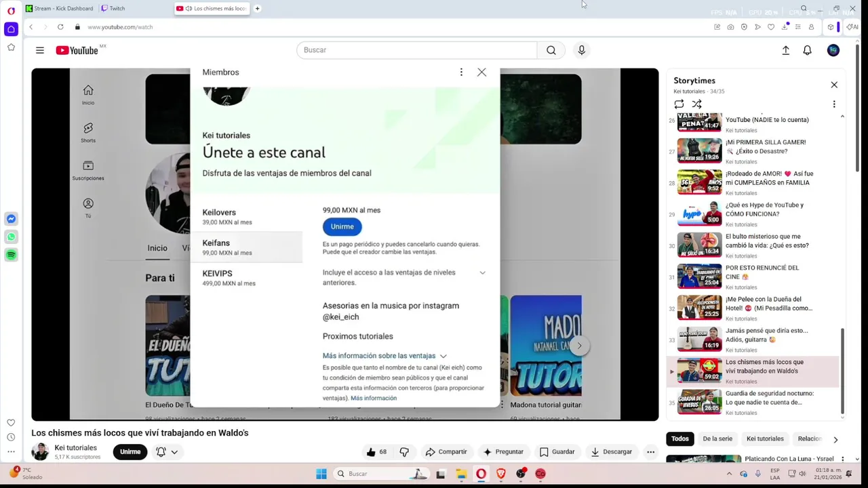The height and width of the screenshot is (488, 868).
Task: Open the Storytimes playlist options menu
Action: [834, 104]
